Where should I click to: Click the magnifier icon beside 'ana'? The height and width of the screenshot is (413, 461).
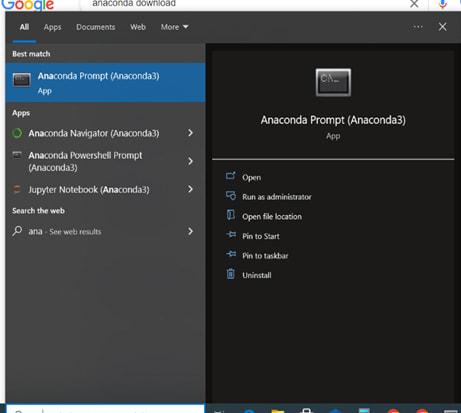pyautogui.click(x=17, y=231)
